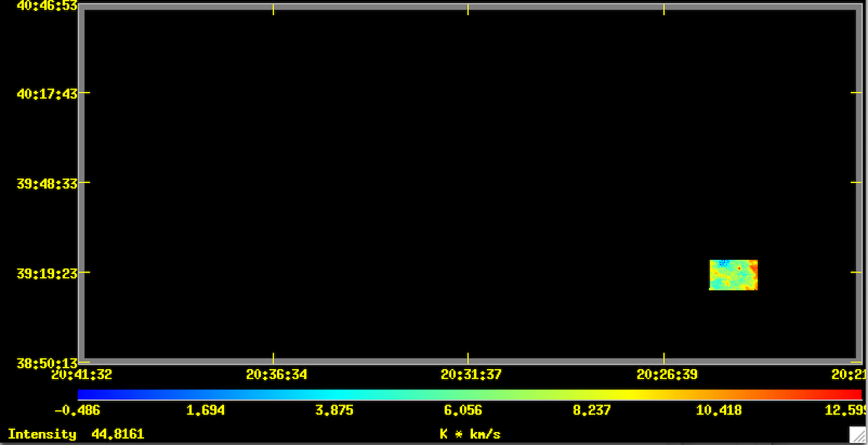Viewport: 868px width, 445px height.
Task: Click the right ascension label 20:31:37
Action: click(x=472, y=374)
